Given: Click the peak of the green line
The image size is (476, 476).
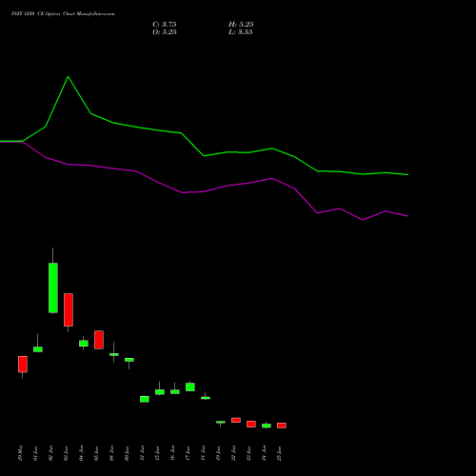Looking at the screenshot, I should [68, 77].
